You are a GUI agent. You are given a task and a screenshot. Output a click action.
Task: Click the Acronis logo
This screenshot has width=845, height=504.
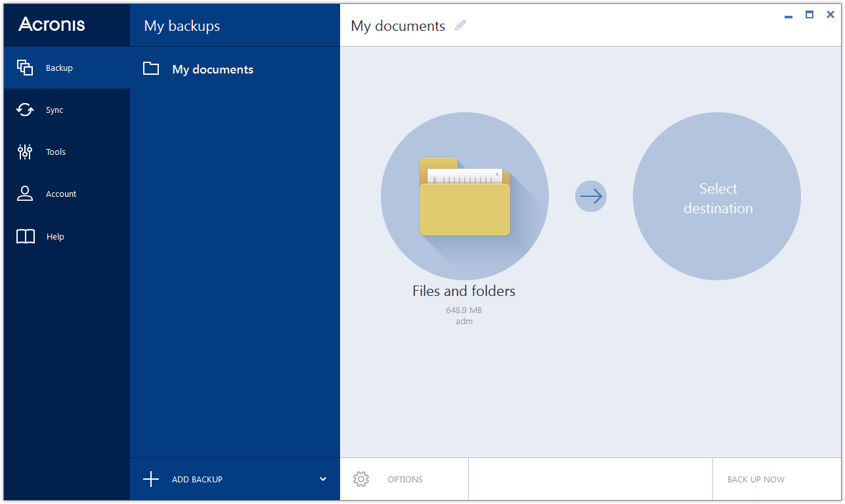click(52, 24)
